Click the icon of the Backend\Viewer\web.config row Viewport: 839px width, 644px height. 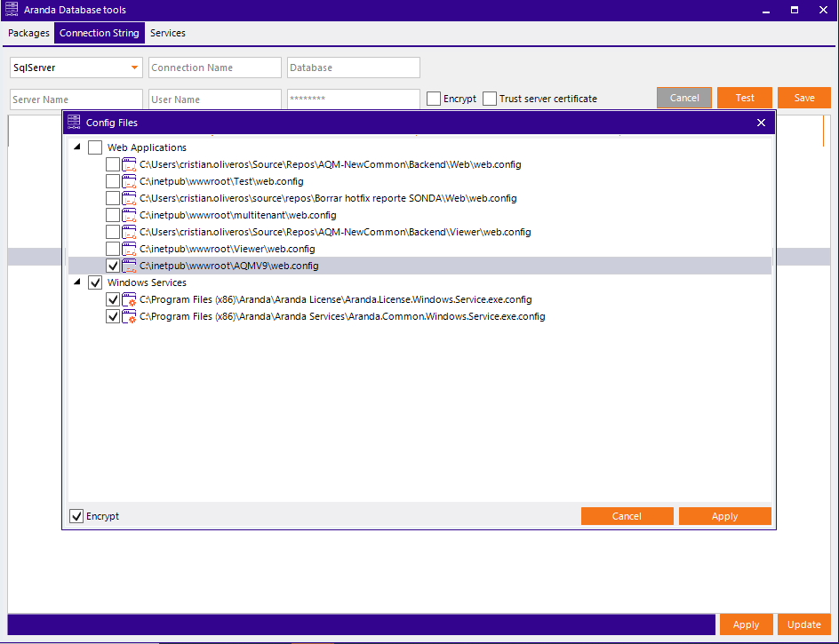(x=129, y=232)
